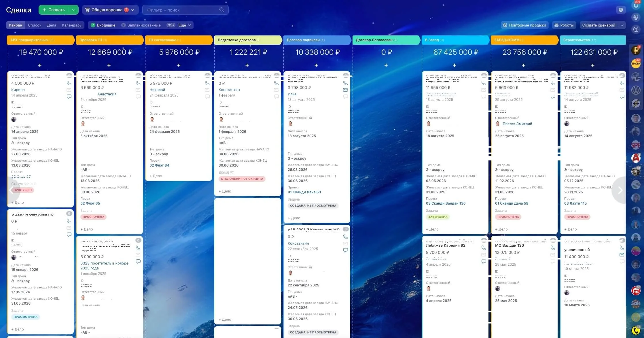644x338 pixels.
Task: Add a deal in Строительство column
Action: point(593,65)
